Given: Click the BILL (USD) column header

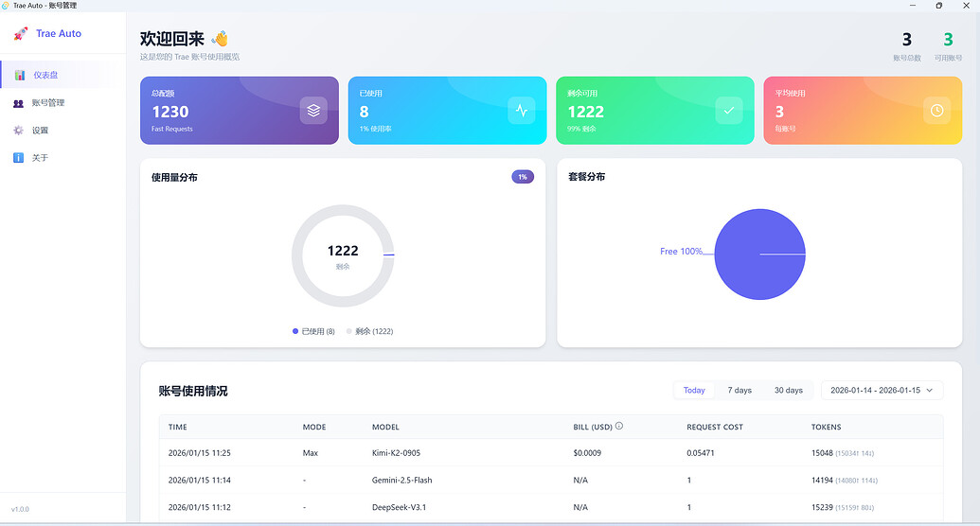Looking at the screenshot, I should coord(593,428).
